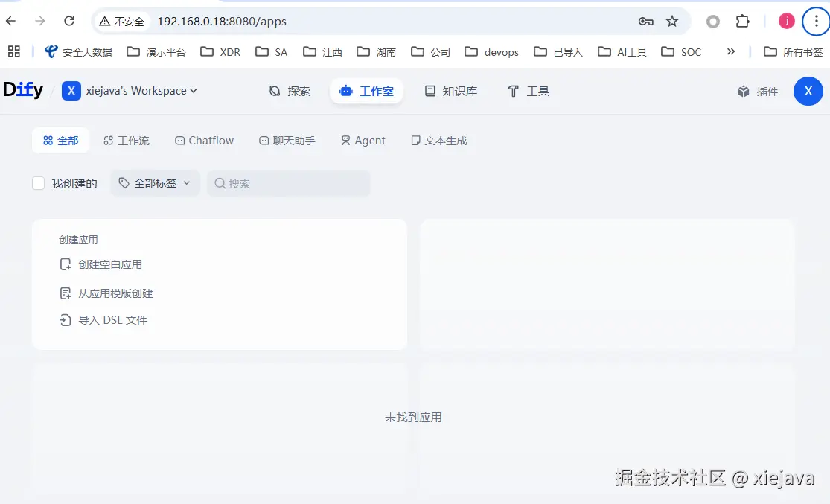Reload the page with refresh icon
Screen dimensions: 830x504
69,22
